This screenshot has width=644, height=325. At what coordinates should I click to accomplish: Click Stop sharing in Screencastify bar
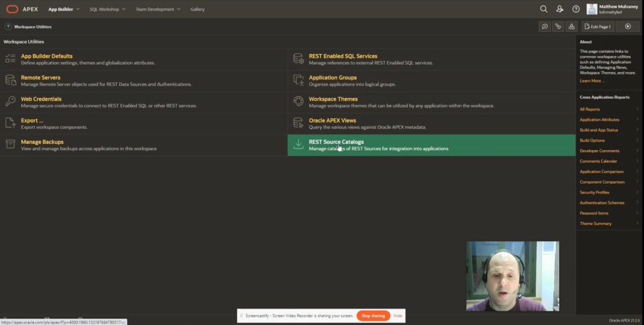373,316
